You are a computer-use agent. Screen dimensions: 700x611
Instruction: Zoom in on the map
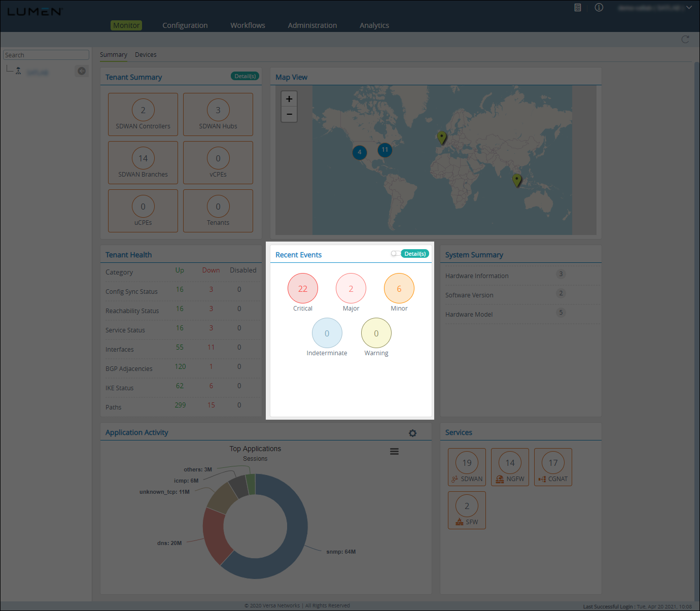coord(289,99)
